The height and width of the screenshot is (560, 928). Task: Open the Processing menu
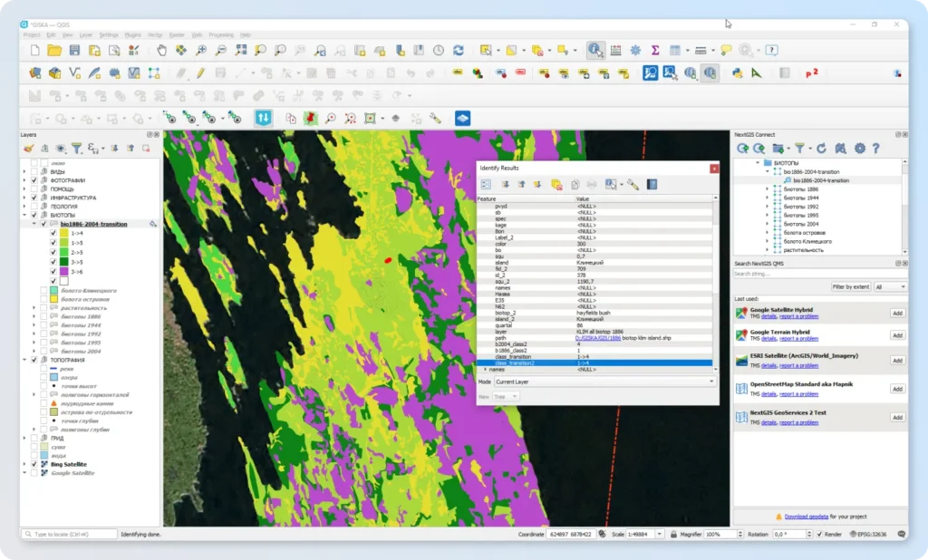(221, 35)
